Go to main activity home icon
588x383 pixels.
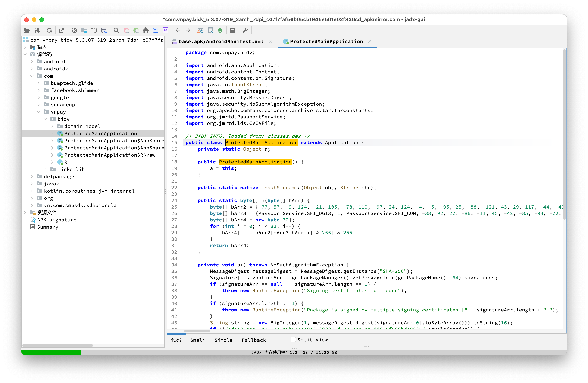146,30
